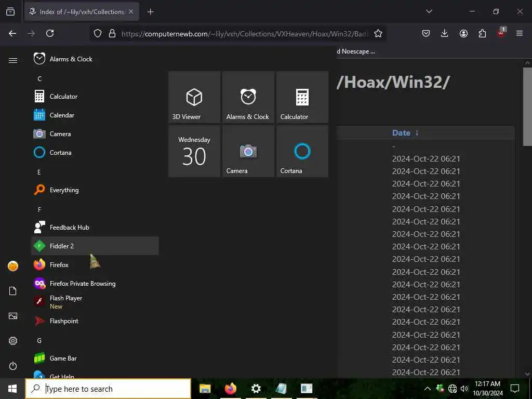Jump to letter G section header

tap(39, 341)
